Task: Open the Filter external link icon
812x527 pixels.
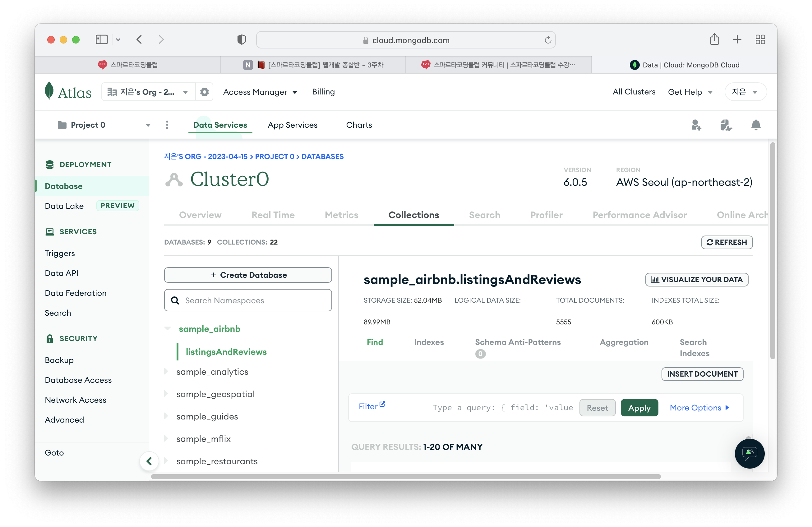Action: pyautogui.click(x=382, y=404)
